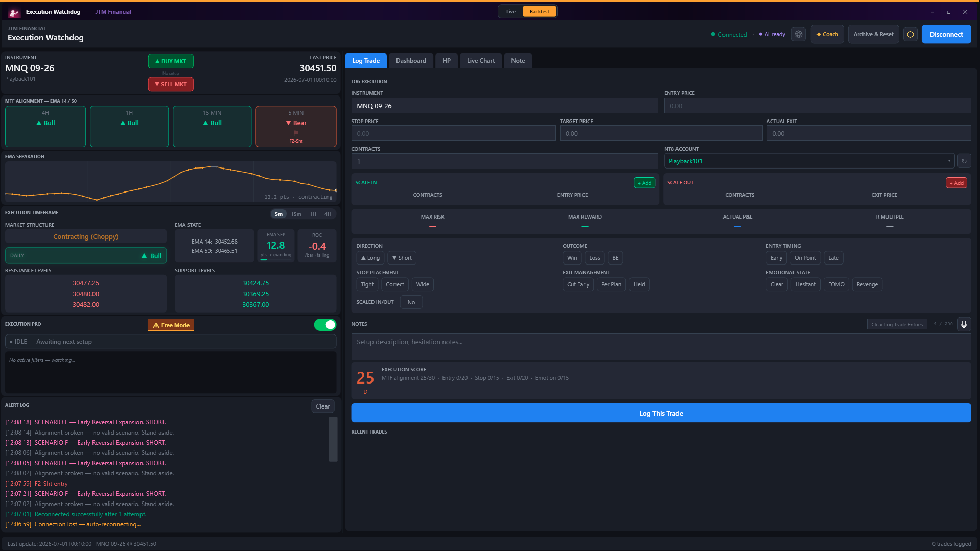Select the Long direction option
The width and height of the screenshot is (980, 551).
pyautogui.click(x=370, y=258)
